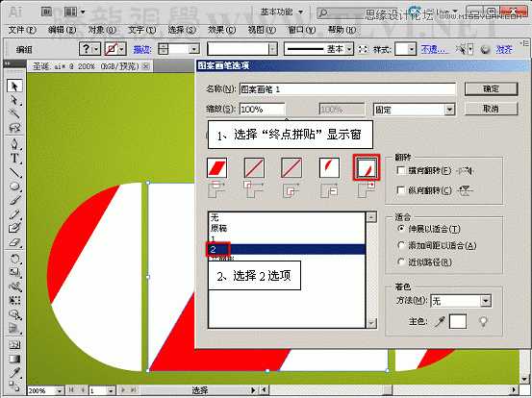This screenshot has width=532, height=398.
Task: Select the Pen tool
Action: [14, 144]
